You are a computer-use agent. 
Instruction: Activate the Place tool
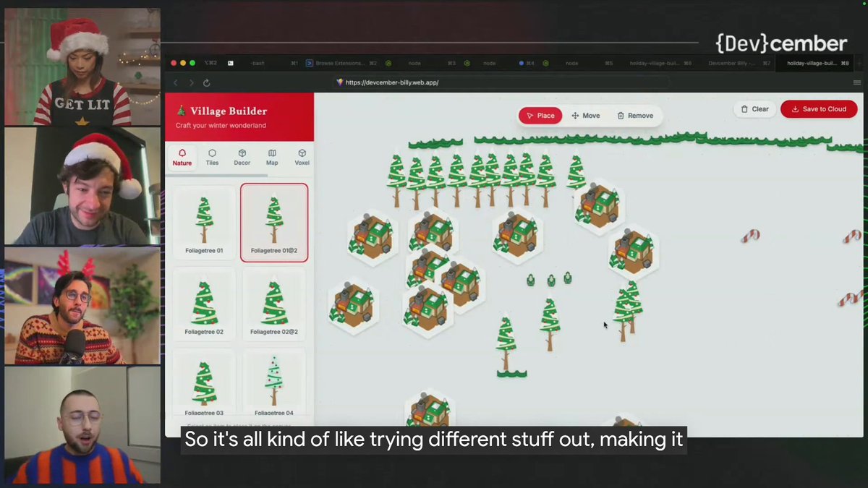(x=540, y=116)
